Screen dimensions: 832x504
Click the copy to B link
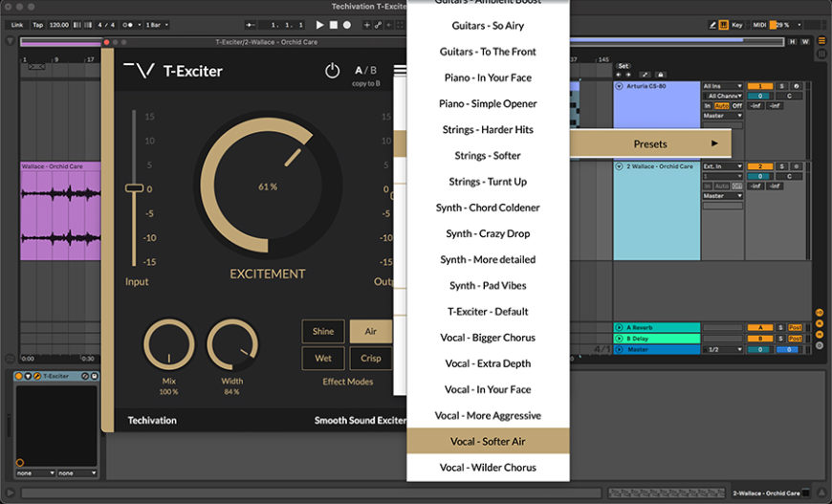point(365,84)
